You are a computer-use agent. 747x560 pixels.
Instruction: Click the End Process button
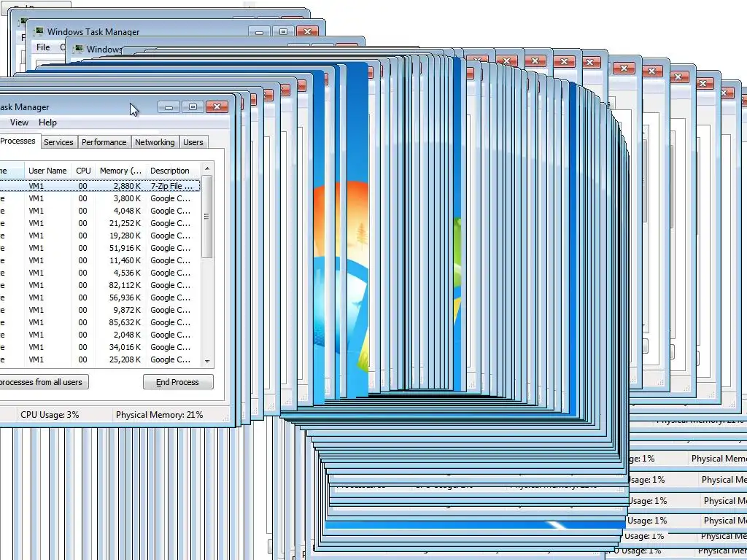pyautogui.click(x=178, y=382)
